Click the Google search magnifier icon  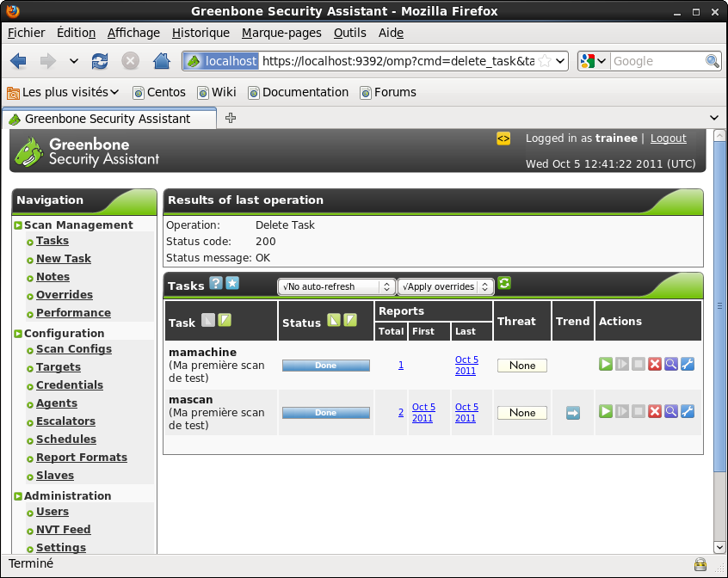click(x=713, y=61)
